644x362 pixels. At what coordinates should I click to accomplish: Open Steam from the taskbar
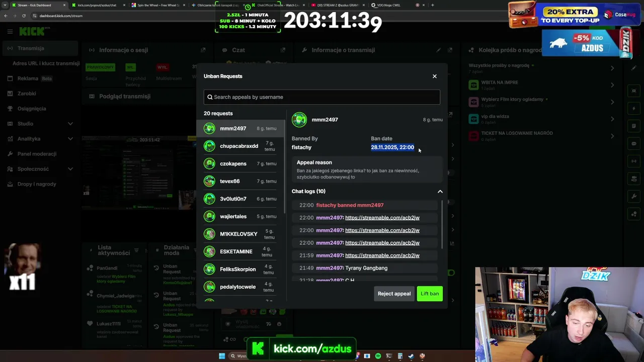click(411, 356)
